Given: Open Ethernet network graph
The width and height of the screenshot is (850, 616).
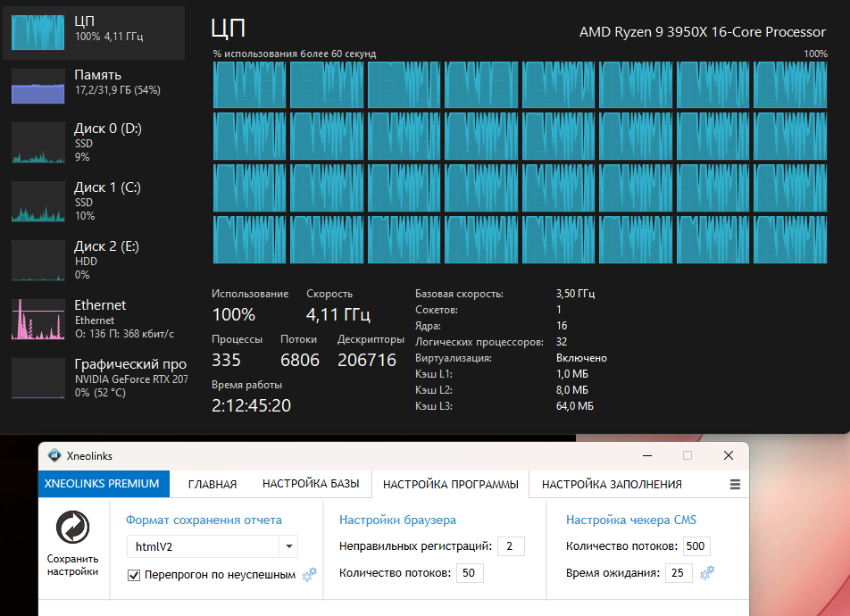Looking at the screenshot, I should (93, 319).
